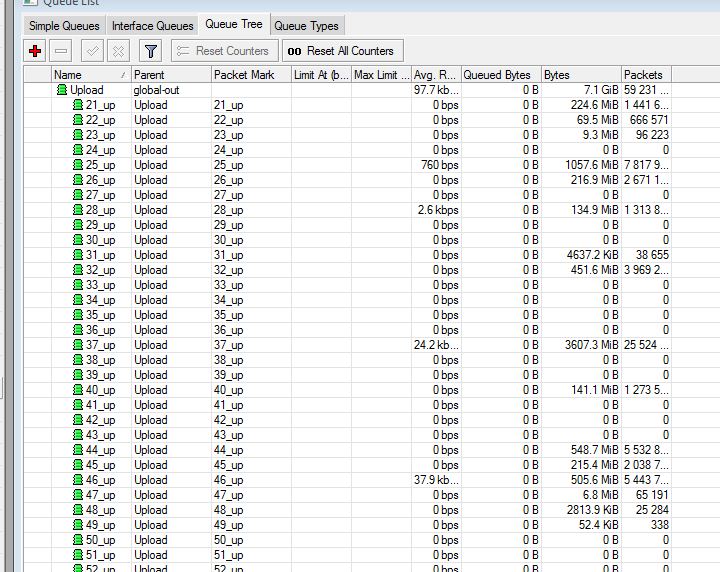Sort by the Name column header
The height and width of the screenshot is (572, 720).
click(91, 75)
